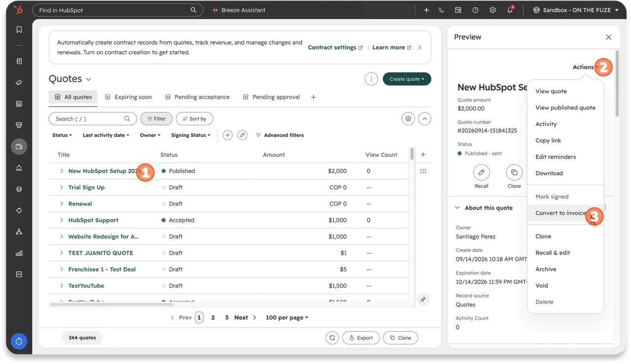Open the Learn more link

392,47
